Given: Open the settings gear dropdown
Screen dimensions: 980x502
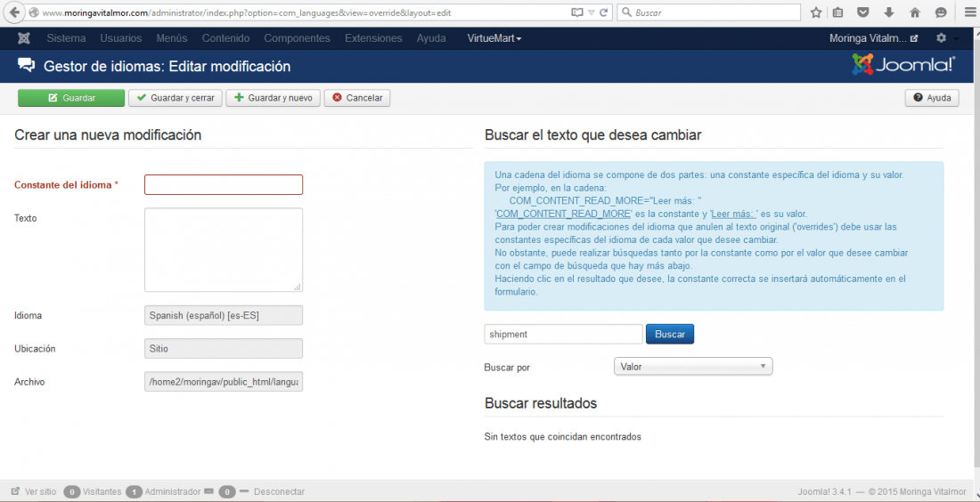Looking at the screenshot, I should (942, 38).
